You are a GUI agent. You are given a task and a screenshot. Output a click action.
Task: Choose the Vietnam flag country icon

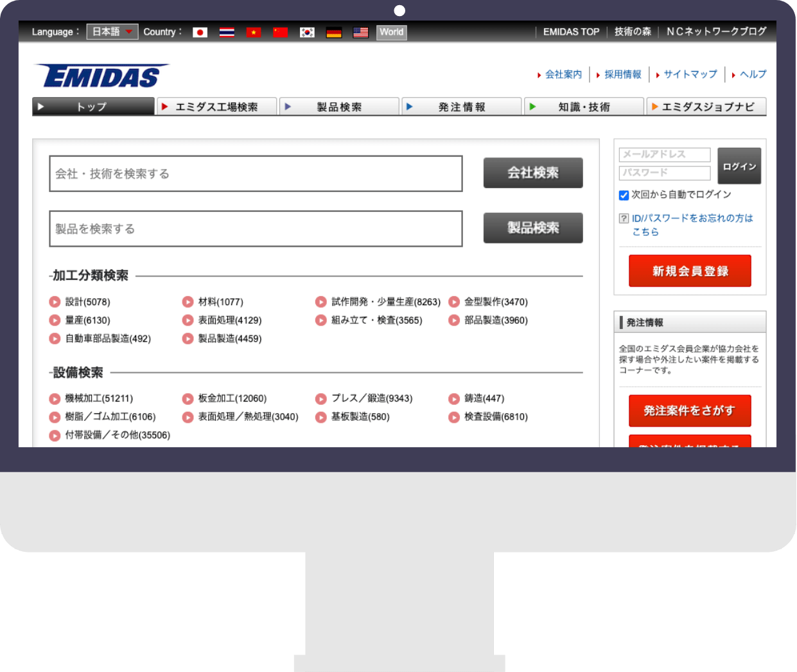pos(254,32)
